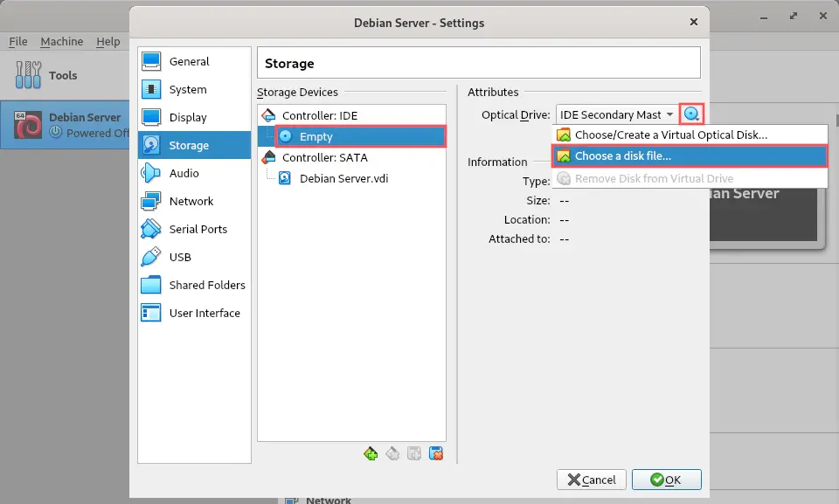Select the Storage settings category
Image resolution: width=839 pixels, height=504 pixels.
pos(194,145)
